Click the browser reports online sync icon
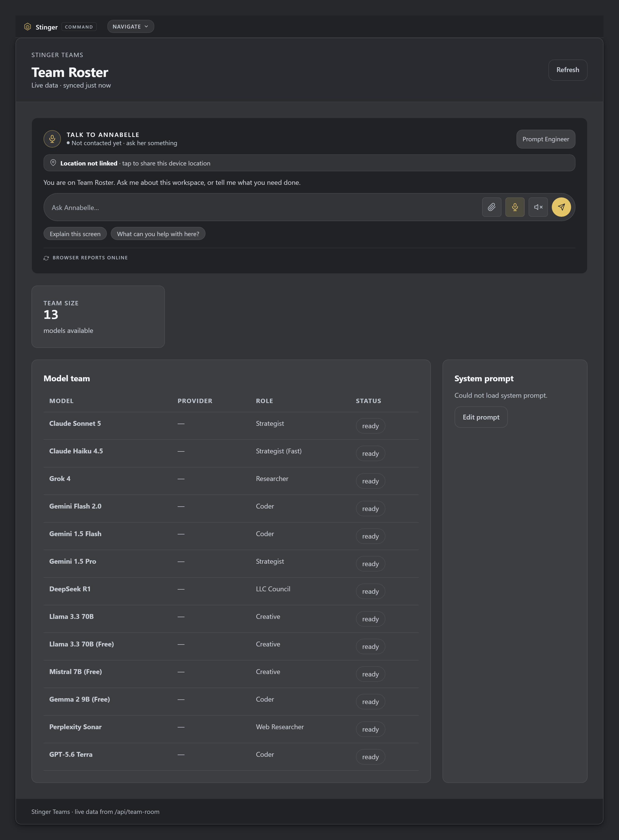The image size is (619, 840). click(x=46, y=258)
